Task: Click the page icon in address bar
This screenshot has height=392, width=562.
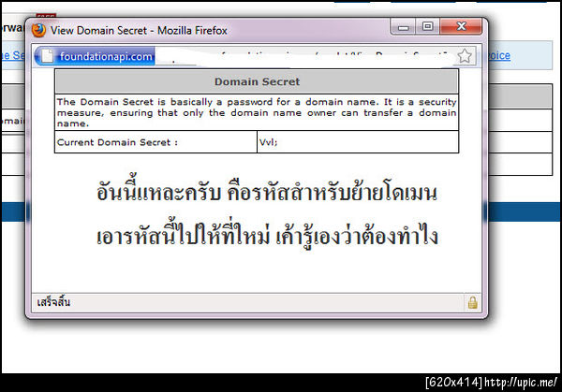Action: click(48, 56)
